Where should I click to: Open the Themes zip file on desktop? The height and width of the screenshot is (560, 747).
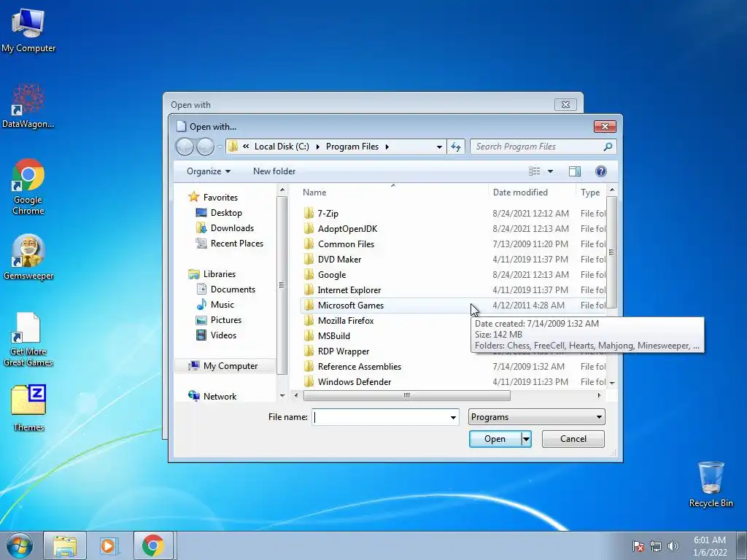coord(28,408)
